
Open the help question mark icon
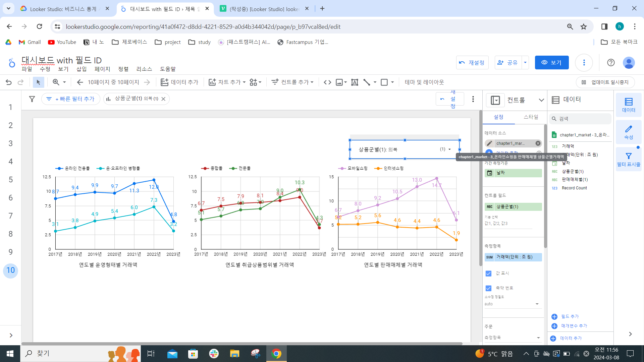[x=611, y=62]
